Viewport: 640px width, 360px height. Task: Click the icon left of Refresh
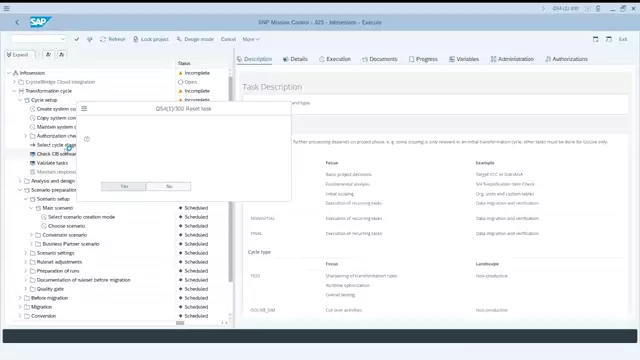point(90,39)
